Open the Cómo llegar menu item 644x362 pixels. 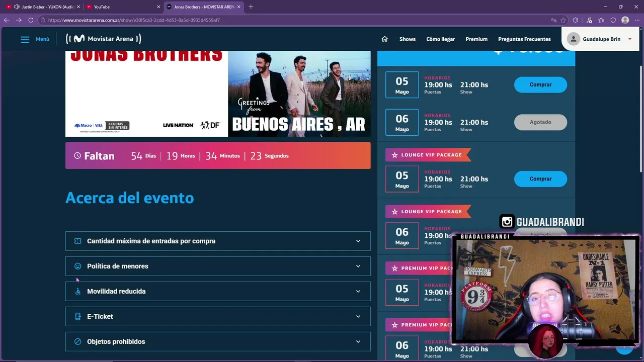pos(440,39)
